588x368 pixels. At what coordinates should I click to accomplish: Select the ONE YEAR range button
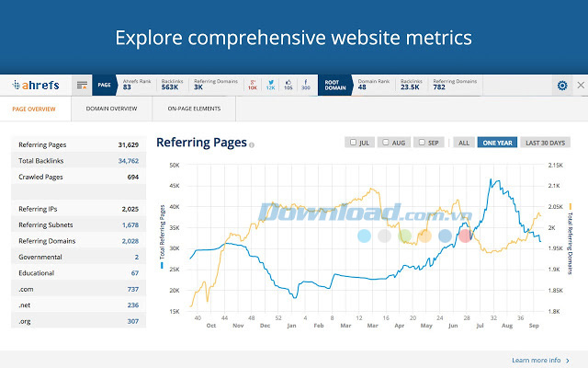497,143
